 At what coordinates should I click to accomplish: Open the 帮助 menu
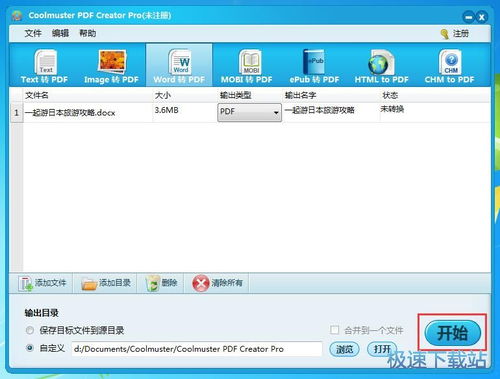(87, 33)
